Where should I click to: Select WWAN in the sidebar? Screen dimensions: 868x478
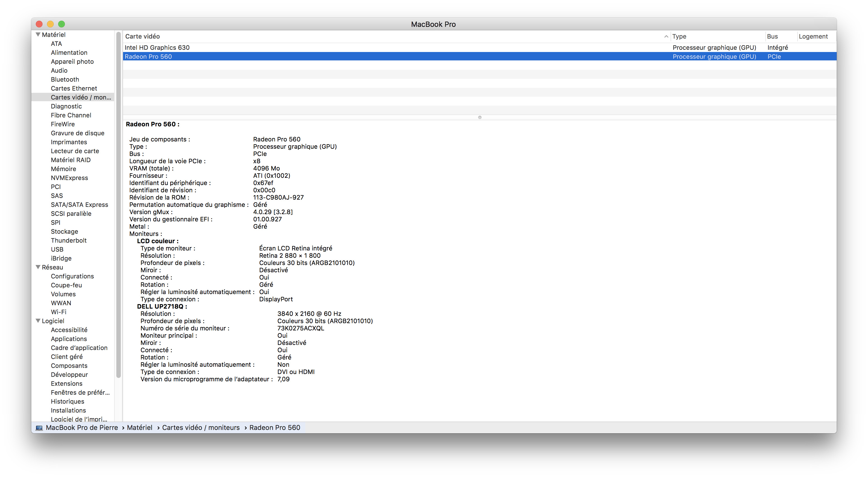[61, 303]
